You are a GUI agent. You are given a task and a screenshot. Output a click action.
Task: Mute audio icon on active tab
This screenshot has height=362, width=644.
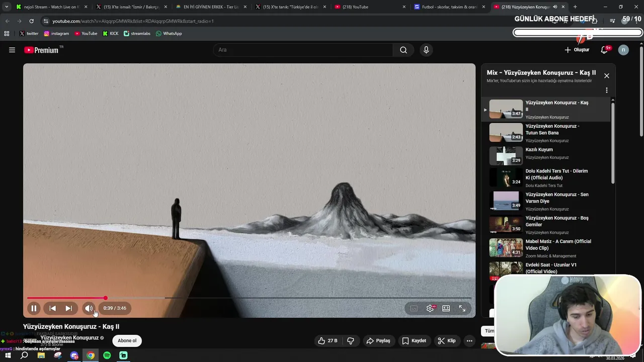click(555, 7)
